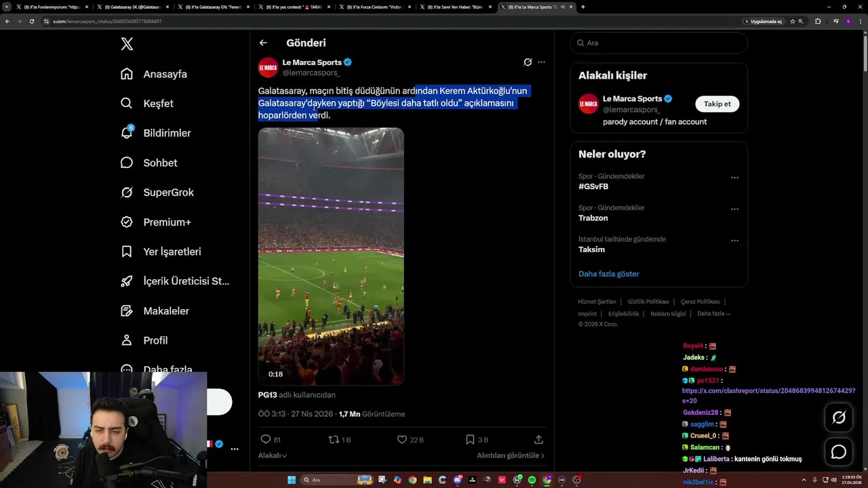Click Uygulamada aç in address bar
Viewport: 868px width, 488px height.
(764, 21)
